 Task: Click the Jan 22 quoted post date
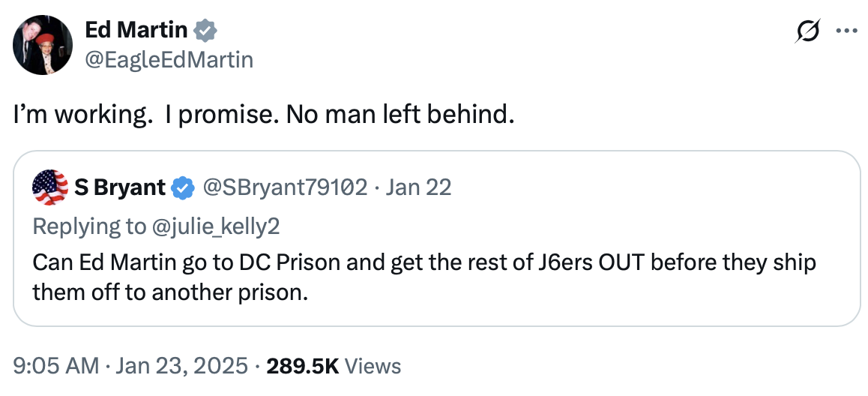click(x=418, y=187)
